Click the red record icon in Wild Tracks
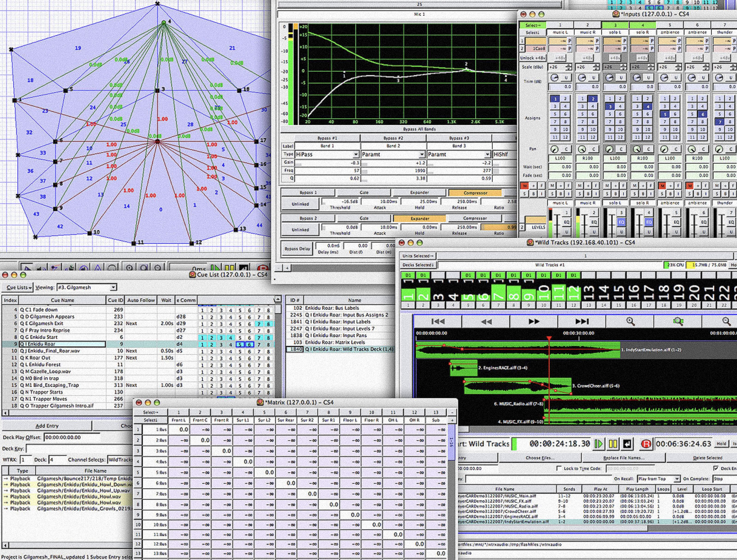 pos(646,444)
